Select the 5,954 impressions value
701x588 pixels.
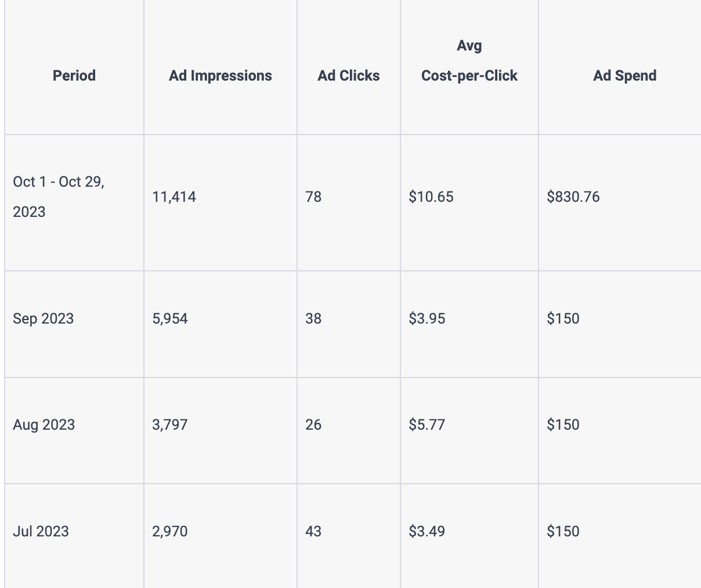pyautogui.click(x=170, y=318)
